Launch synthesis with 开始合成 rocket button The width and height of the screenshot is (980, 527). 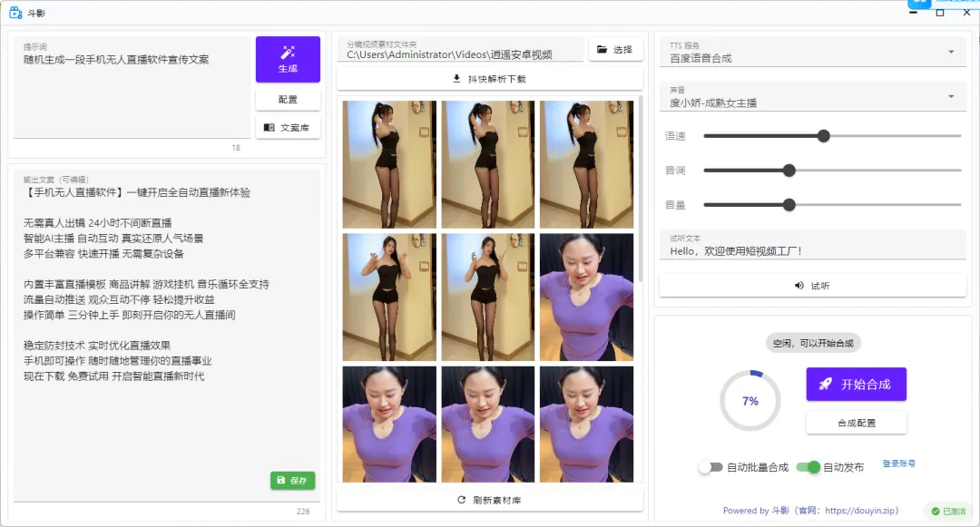pos(856,384)
